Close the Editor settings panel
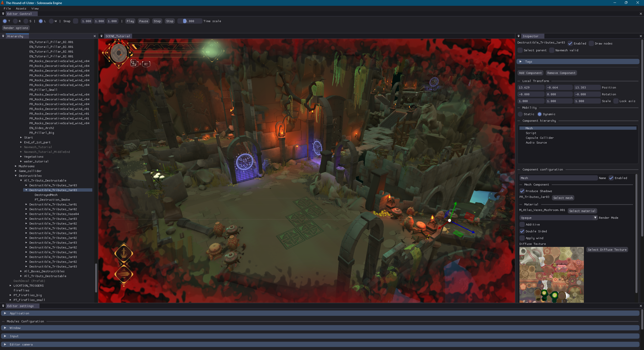The width and height of the screenshot is (644, 350). click(641, 306)
